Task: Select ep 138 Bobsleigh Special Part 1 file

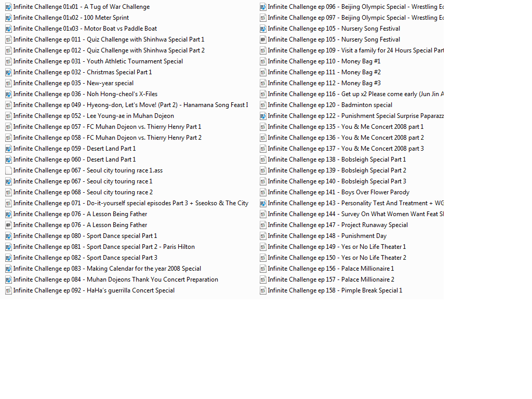Action: (x=337, y=159)
